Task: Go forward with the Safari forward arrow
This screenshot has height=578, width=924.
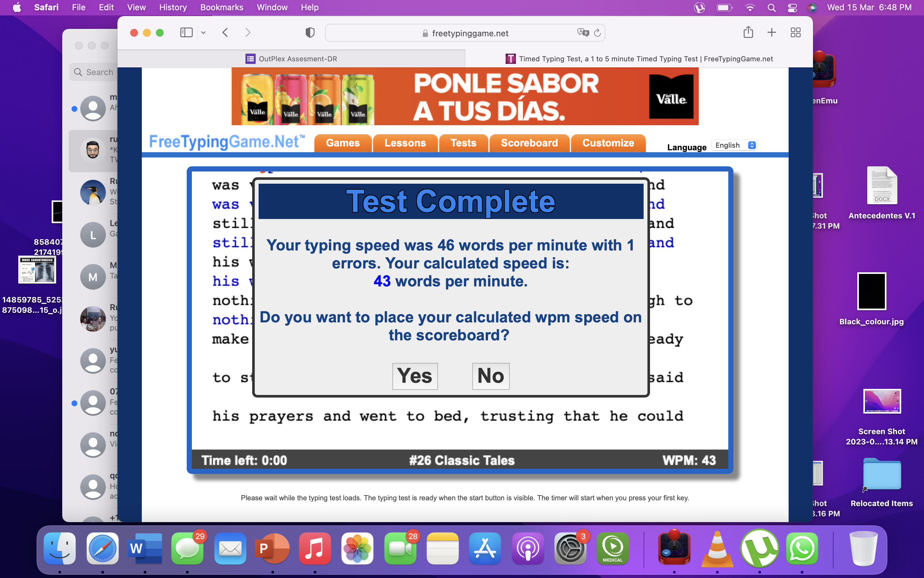Action: 248,32
